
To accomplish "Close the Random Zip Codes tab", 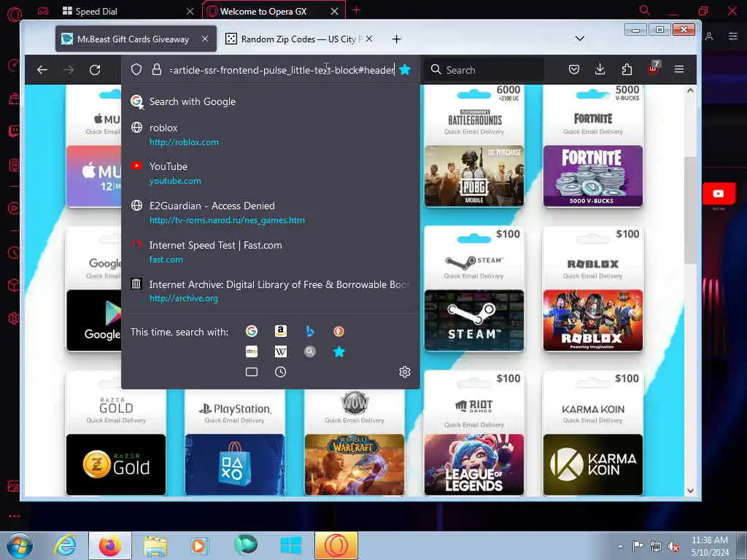I will (x=369, y=39).
